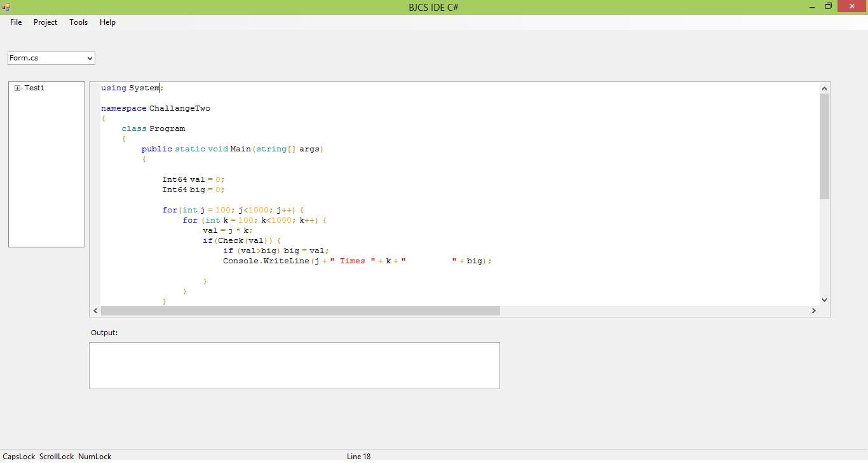Click the Line 18 status indicator

[358, 456]
